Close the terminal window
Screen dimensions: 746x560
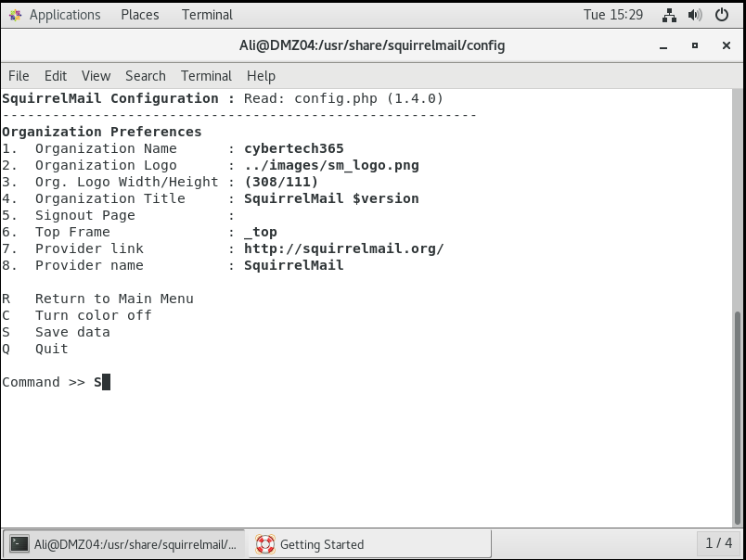tap(726, 45)
